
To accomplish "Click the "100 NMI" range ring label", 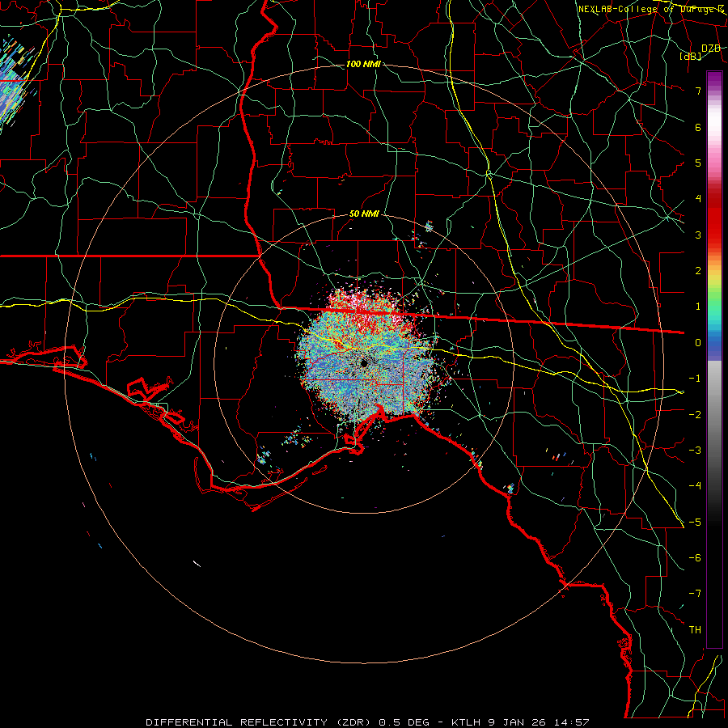I will click(x=363, y=64).
